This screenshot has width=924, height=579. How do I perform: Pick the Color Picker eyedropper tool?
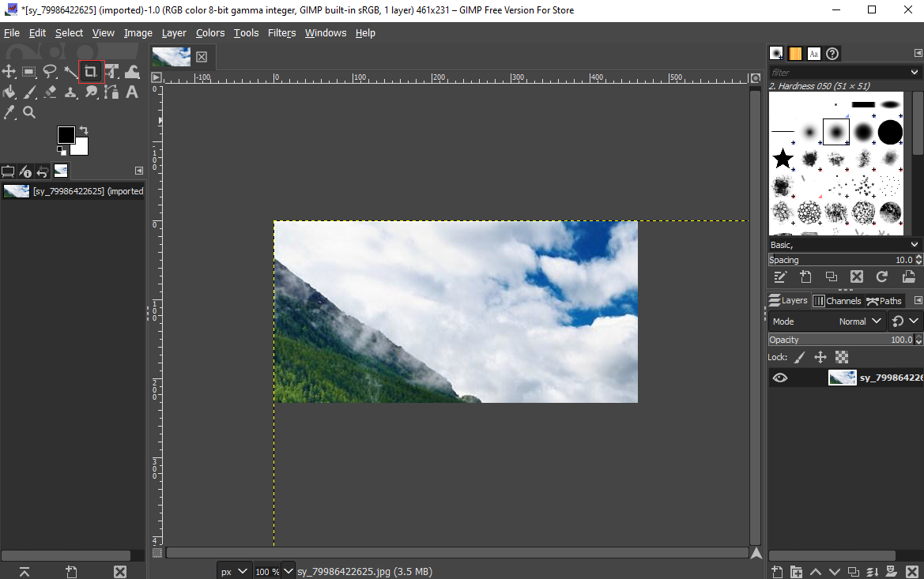[x=9, y=113]
